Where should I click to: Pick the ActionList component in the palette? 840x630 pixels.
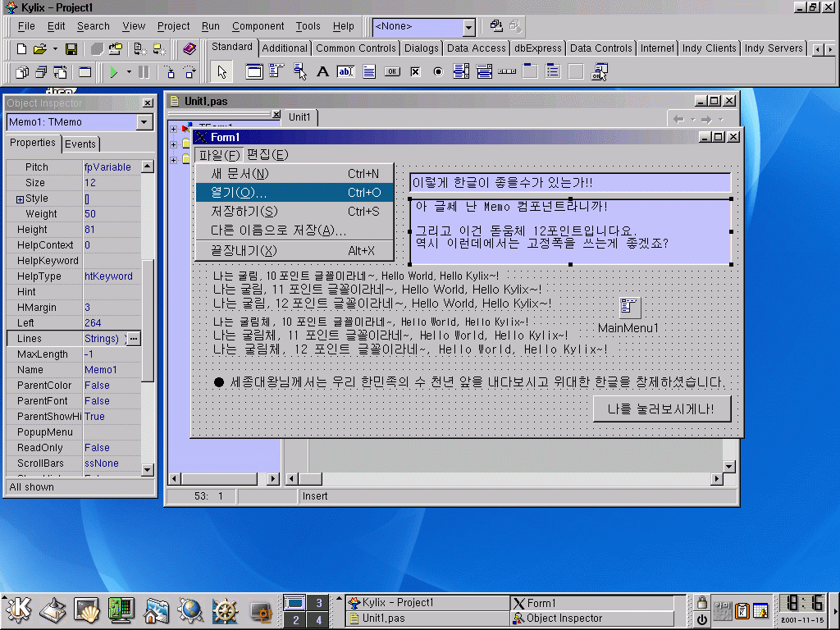600,71
